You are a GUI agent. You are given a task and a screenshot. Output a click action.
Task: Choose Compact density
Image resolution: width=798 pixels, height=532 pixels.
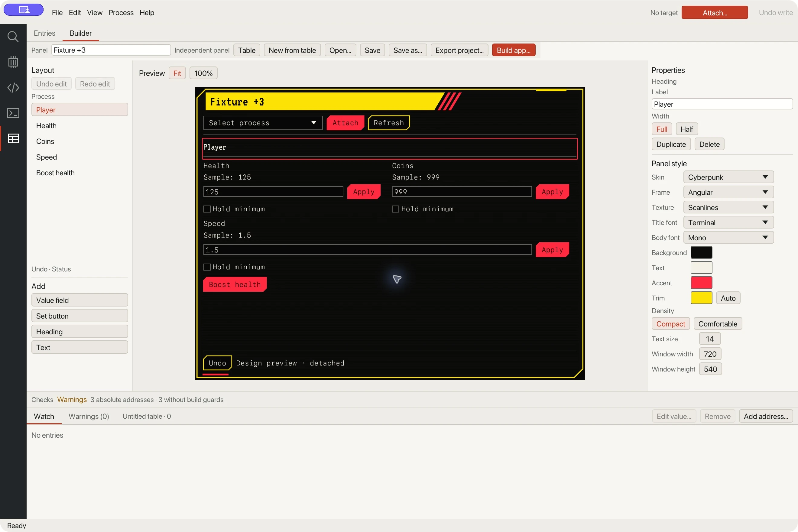point(670,324)
